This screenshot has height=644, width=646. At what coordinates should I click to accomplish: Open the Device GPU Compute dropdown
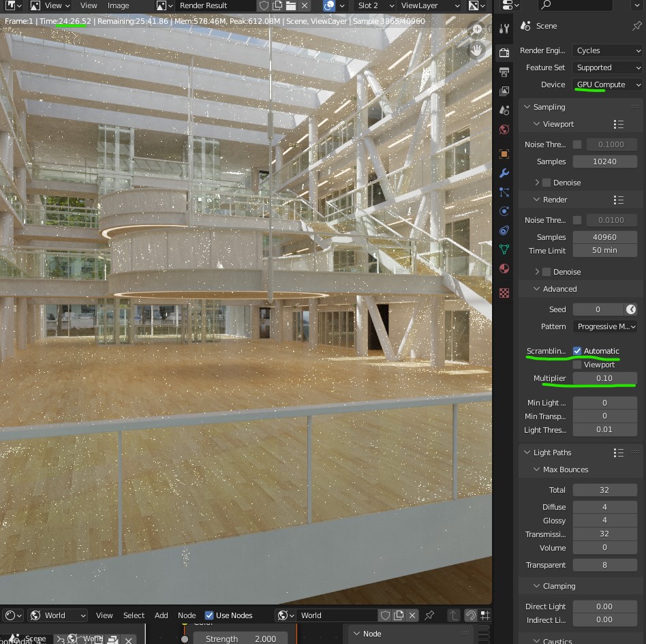[606, 85]
